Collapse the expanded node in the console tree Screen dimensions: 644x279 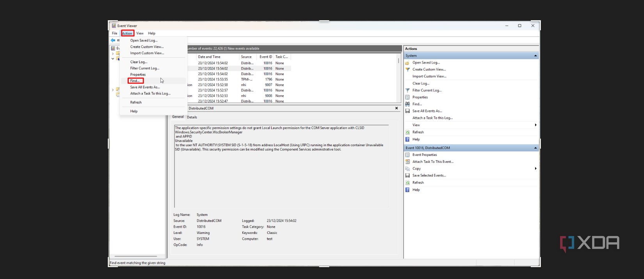click(113, 59)
